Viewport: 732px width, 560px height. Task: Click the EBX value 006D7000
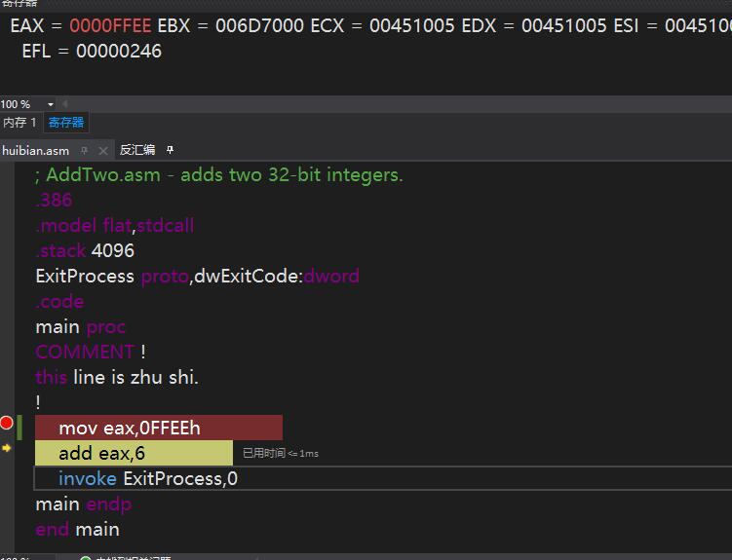pyautogui.click(x=259, y=25)
